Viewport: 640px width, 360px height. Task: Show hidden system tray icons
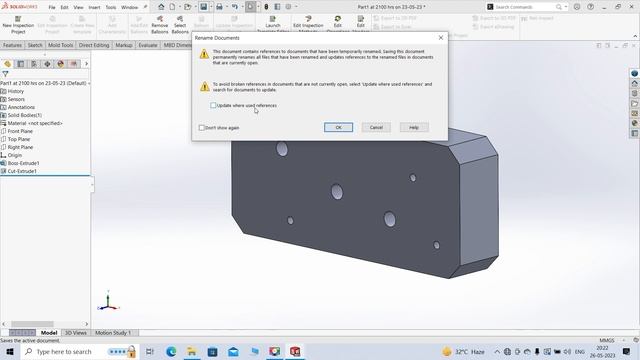[x=497, y=351]
